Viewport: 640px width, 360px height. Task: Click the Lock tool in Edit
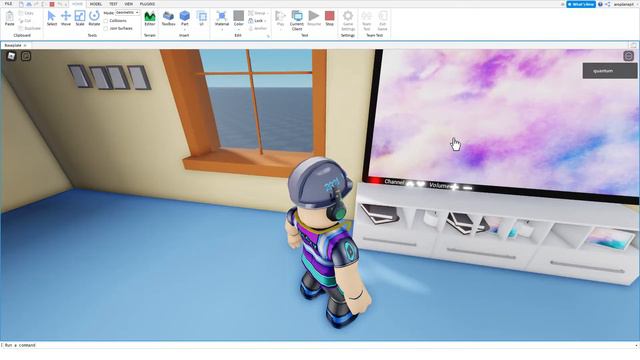point(257,20)
